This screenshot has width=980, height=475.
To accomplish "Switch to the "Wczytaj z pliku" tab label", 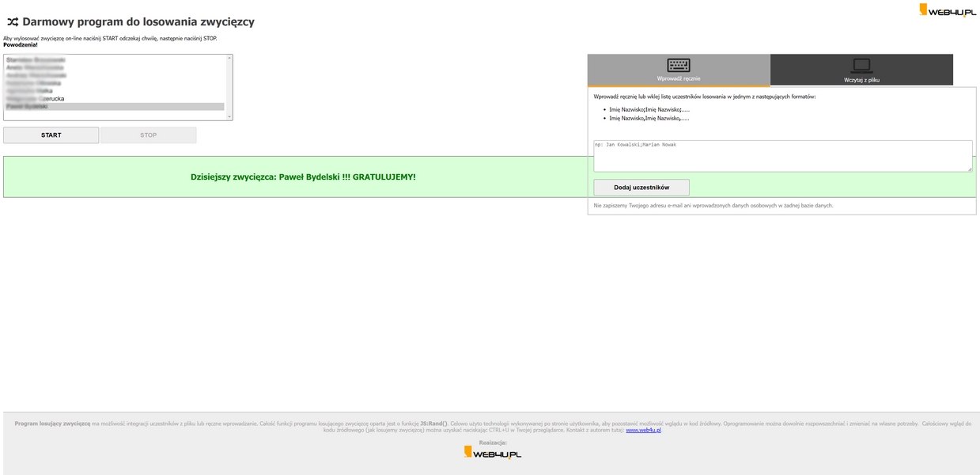I will pos(861,80).
